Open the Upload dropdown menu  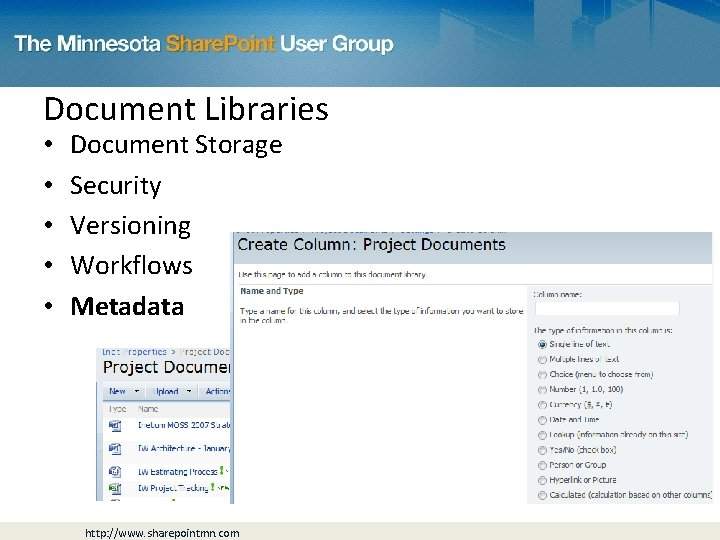click(x=172, y=391)
